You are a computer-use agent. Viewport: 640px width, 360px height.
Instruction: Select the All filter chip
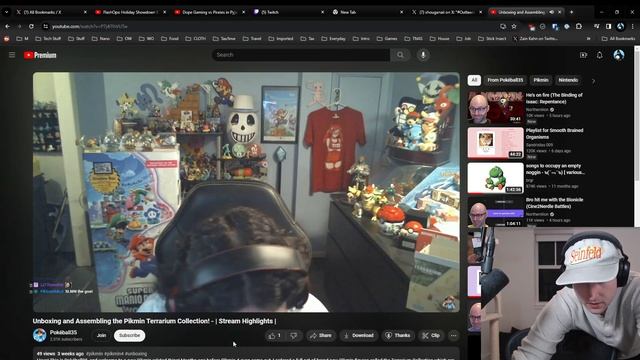[474, 80]
